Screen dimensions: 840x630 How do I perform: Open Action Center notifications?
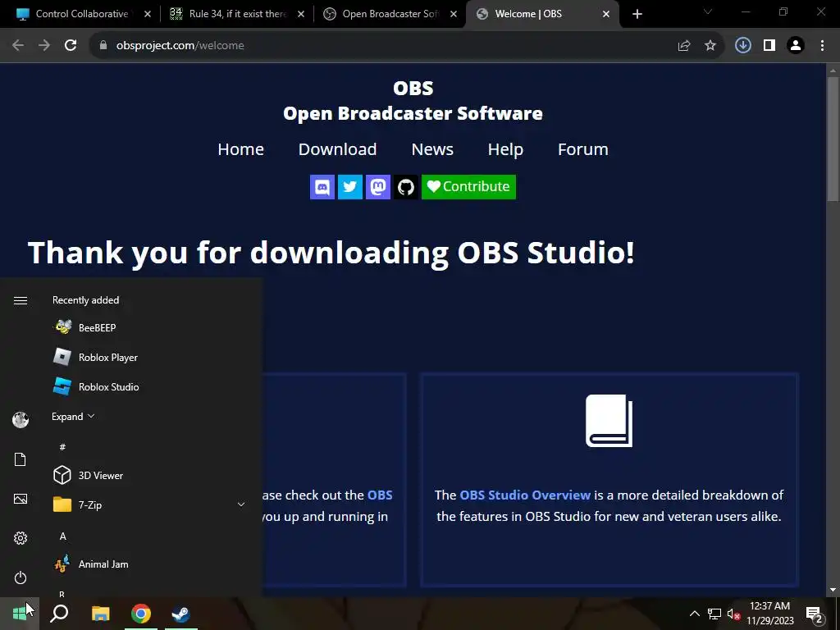(x=815, y=614)
